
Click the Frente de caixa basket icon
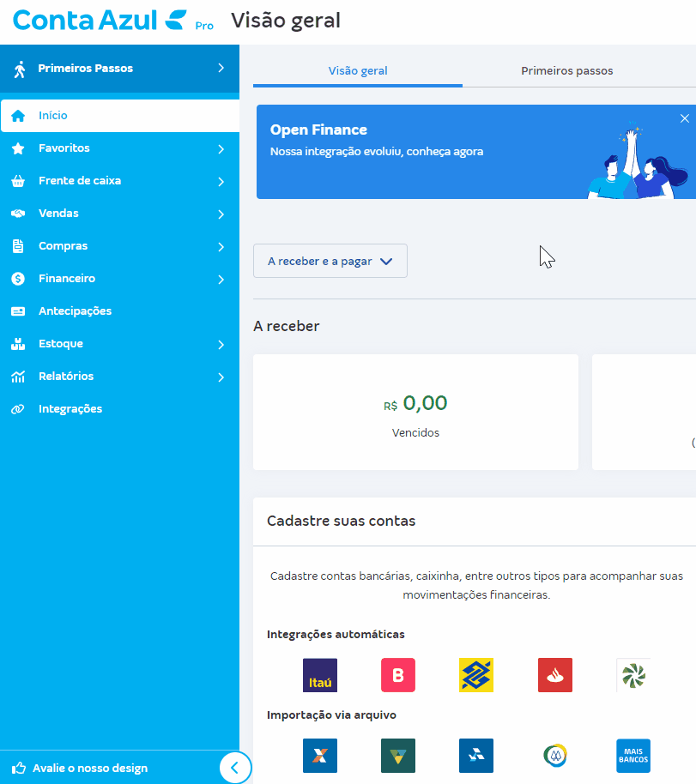click(18, 181)
